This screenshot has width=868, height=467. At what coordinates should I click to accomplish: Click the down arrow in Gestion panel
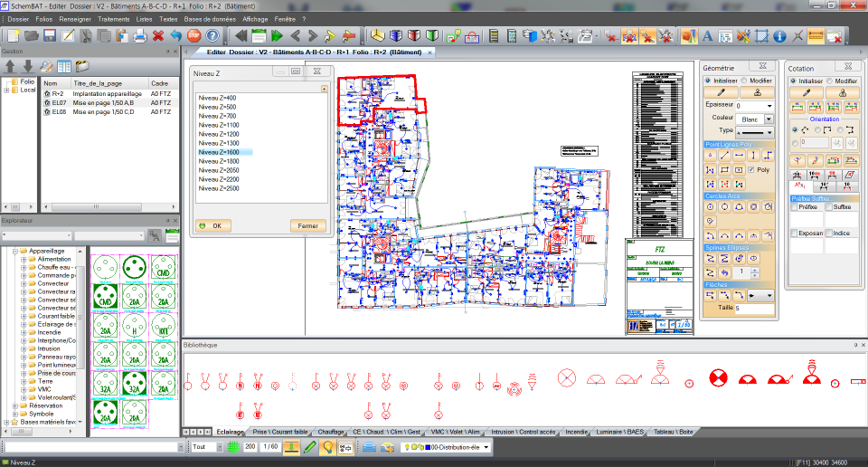tap(28, 66)
